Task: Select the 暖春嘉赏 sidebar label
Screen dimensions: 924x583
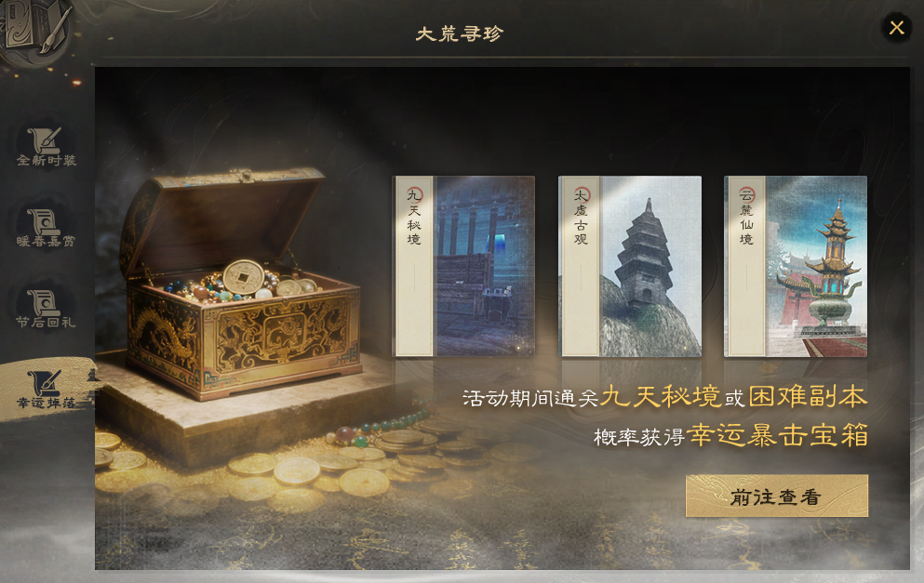Action: pyautogui.click(x=46, y=242)
